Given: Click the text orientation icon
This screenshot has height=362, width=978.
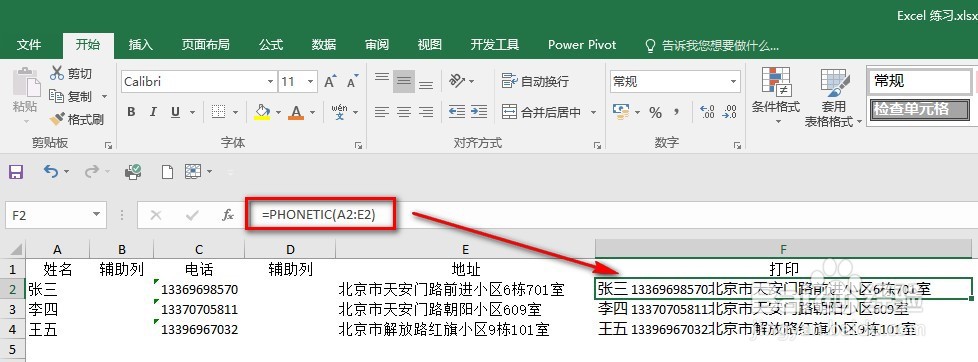Looking at the screenshot, I should pyautogui.click(x=457, y=81).
